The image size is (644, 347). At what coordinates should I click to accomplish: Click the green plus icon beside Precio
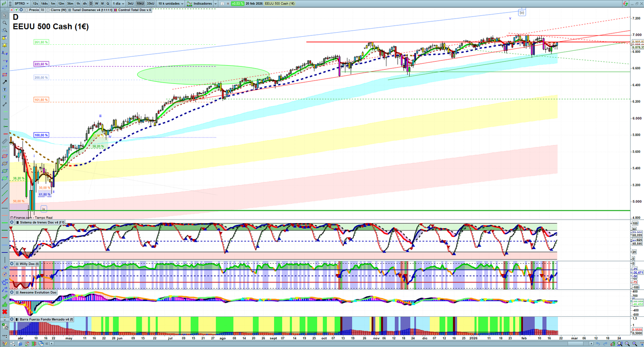coord(16,10)
